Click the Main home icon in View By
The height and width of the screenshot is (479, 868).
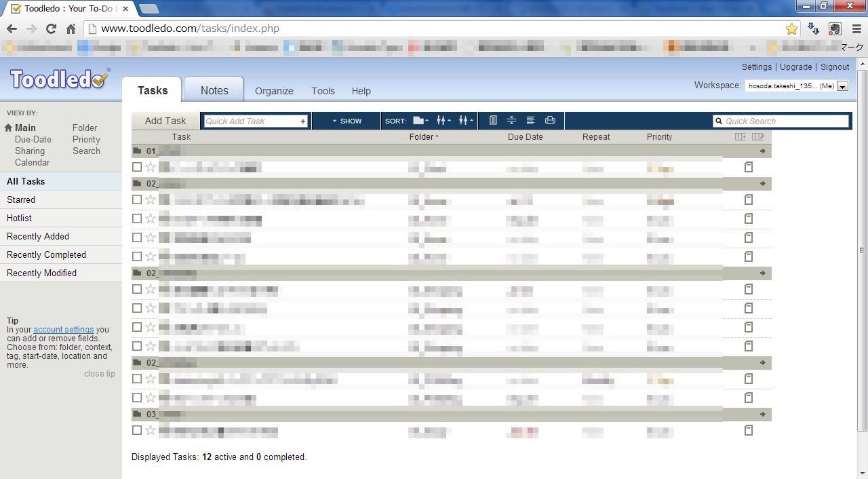(x=9, y=128)
